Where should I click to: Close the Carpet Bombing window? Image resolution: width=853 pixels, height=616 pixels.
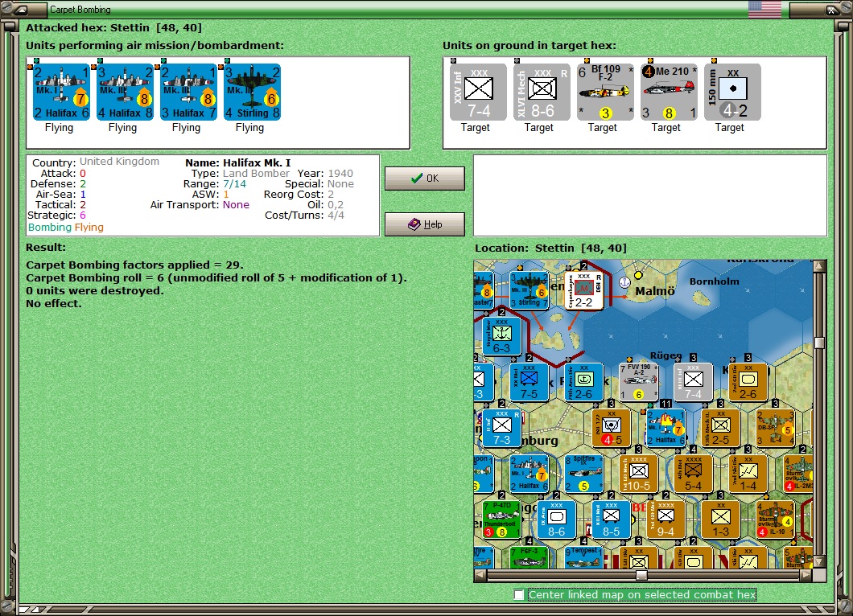click(832, 9)
